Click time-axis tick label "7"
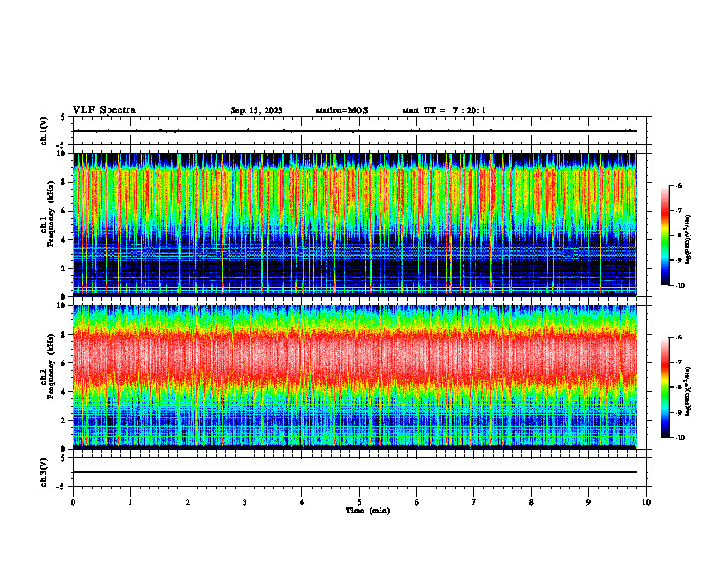Image resolution: width=728 pixels, height=563 pixels. click(x=474, y=502)
